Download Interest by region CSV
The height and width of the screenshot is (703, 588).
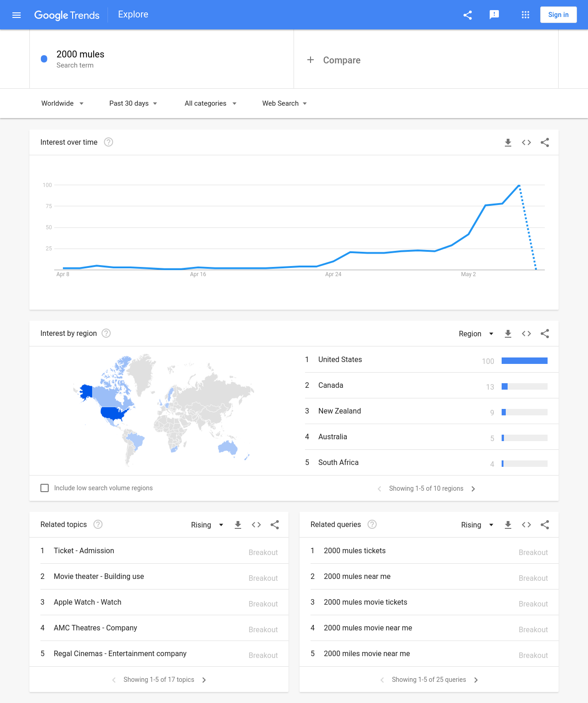pyautogui.click(x=508, y=334)
